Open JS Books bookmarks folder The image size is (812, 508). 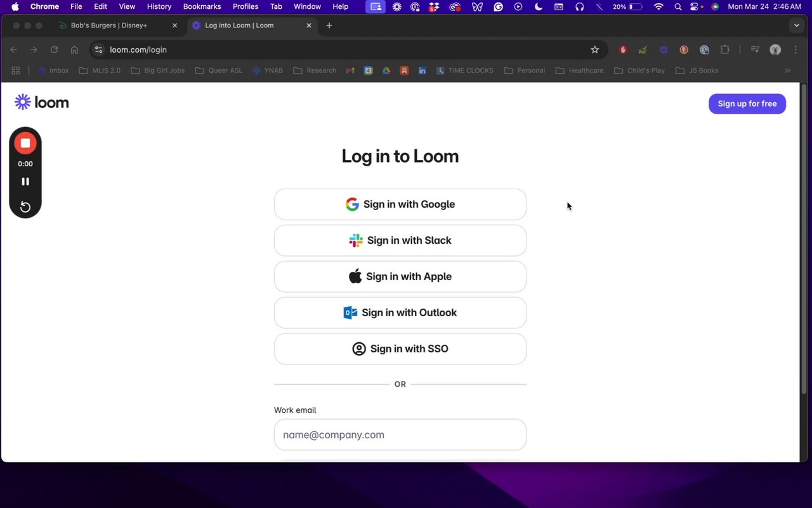point(697,70)
